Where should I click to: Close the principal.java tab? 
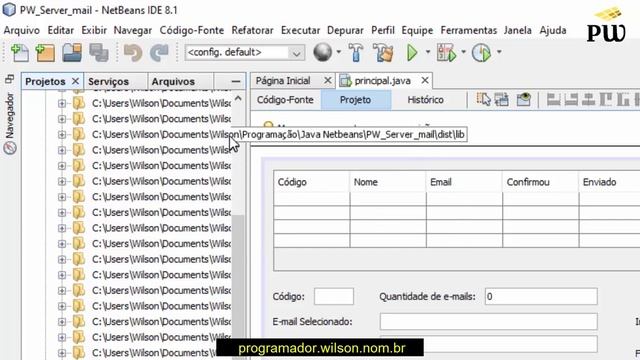click(x=425, y=81)
